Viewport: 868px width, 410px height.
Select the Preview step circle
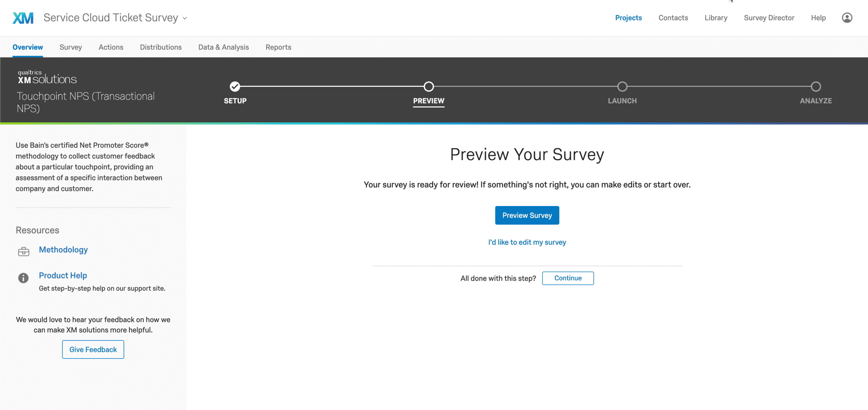pyautogui.click(x=429, y=86)
